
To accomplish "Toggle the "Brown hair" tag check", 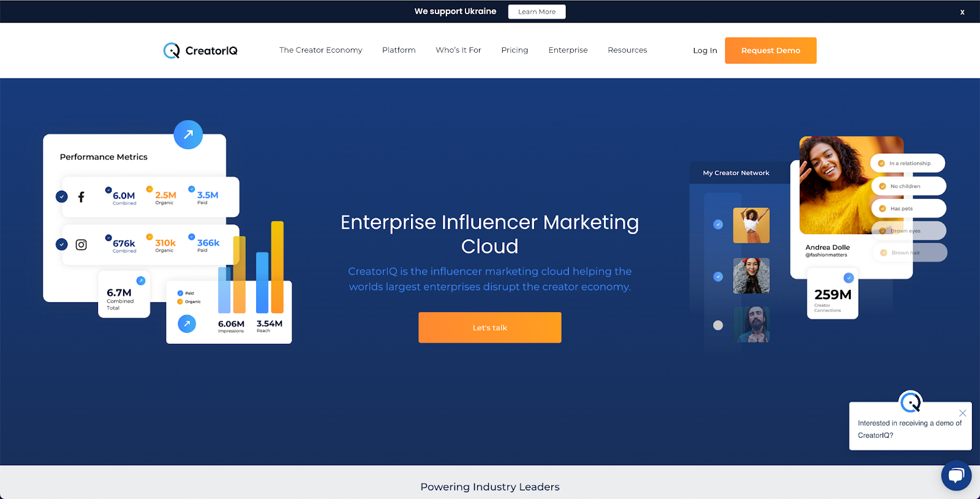I will click(x=884, y=253).
